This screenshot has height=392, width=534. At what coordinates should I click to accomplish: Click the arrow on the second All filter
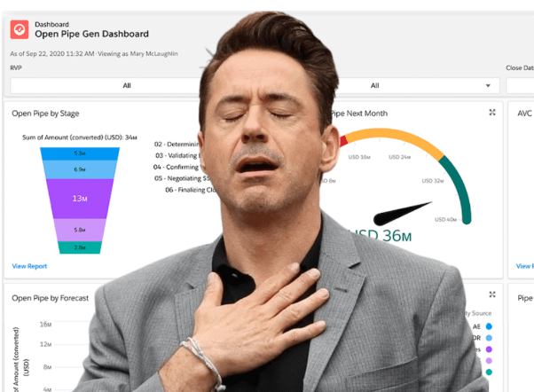tap(488, 86)
